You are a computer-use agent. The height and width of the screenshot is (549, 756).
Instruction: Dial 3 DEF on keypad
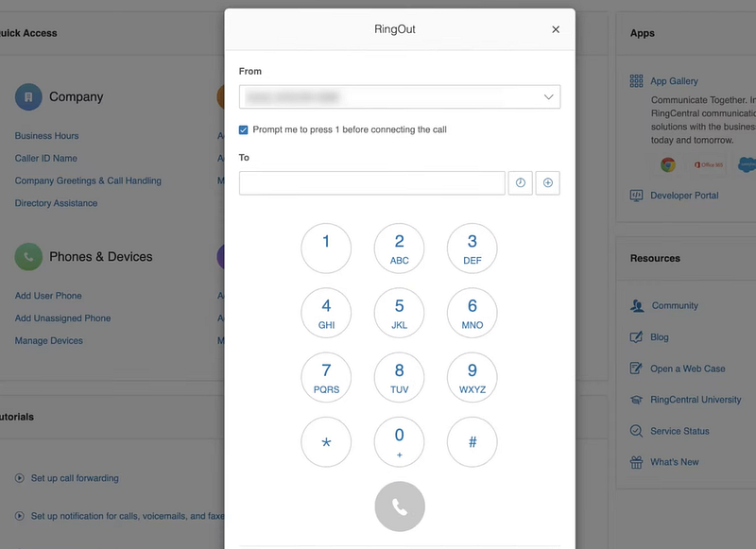[x=472, y=249]
